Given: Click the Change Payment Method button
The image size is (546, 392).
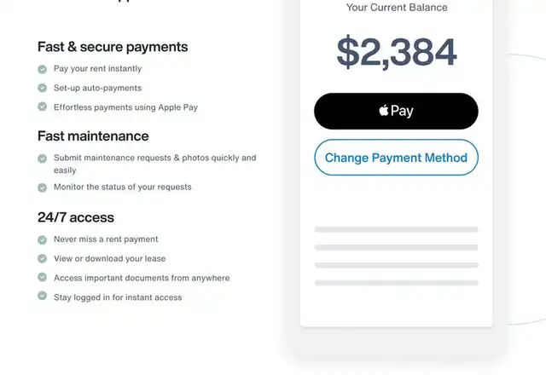Looking at the screenshot, I should pos(396,158).
